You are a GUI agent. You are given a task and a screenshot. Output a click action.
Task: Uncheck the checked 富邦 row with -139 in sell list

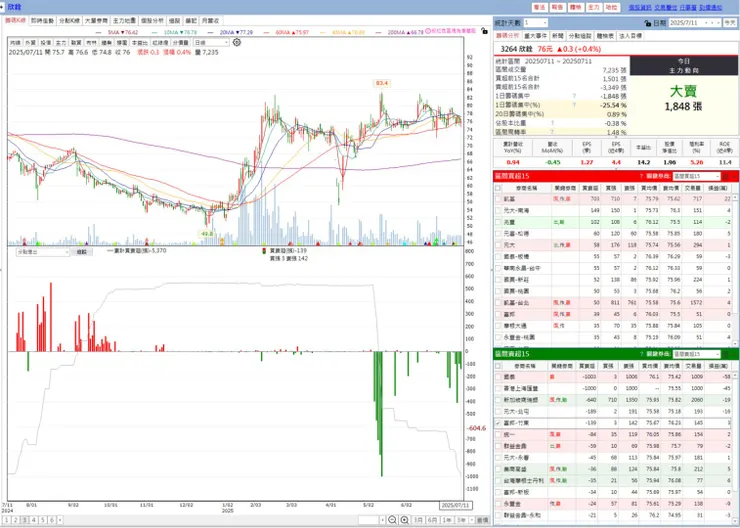point(498,423)
